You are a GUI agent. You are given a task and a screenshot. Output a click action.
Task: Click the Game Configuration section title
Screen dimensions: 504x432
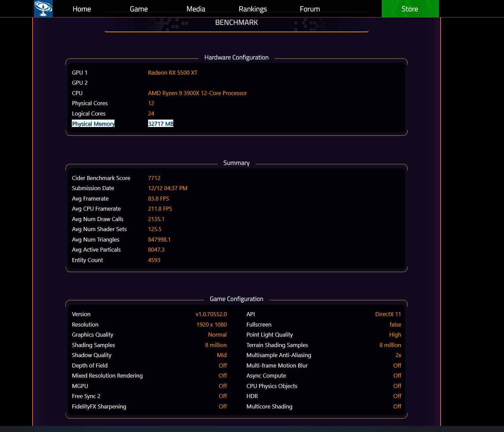(236, 299)
